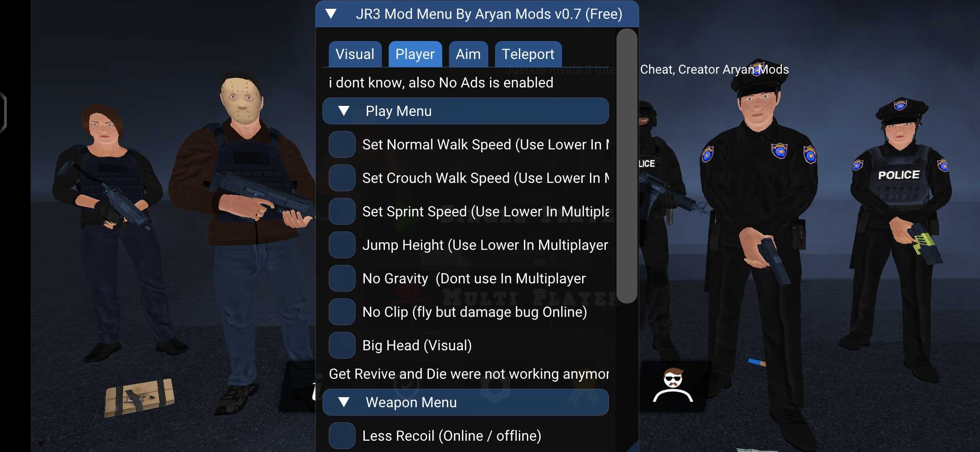
Task: Enable the Jump Height checkbox
Action: tap(342, 245)
